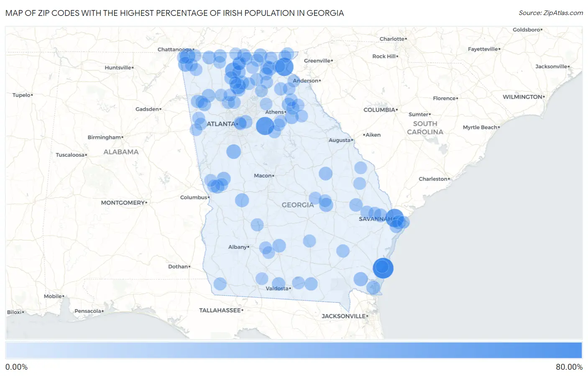Click the Huntsville city label
The width and height of the screenshot is (588, 376).
pyautogui.click(x=118, y=68)
